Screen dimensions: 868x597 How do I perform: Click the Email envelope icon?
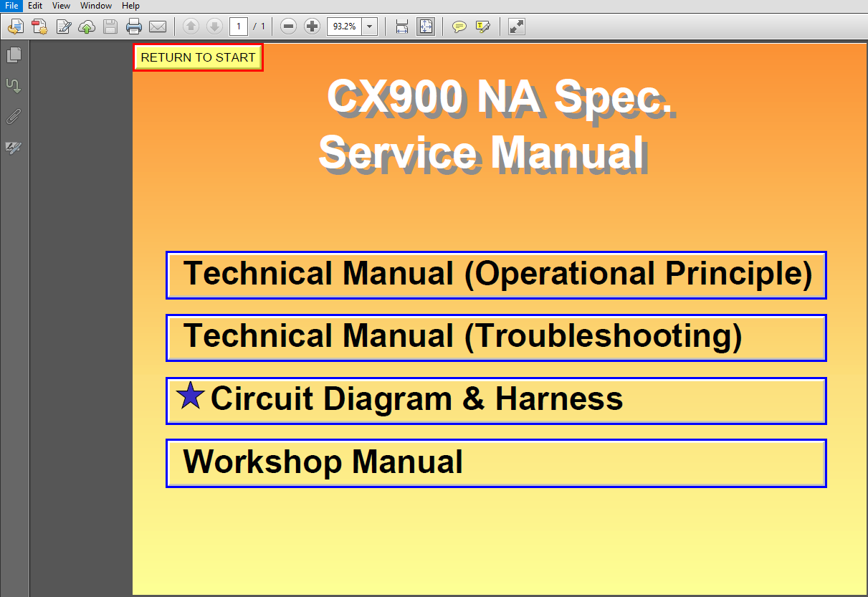pyautogui.click(x=158, y=27)
